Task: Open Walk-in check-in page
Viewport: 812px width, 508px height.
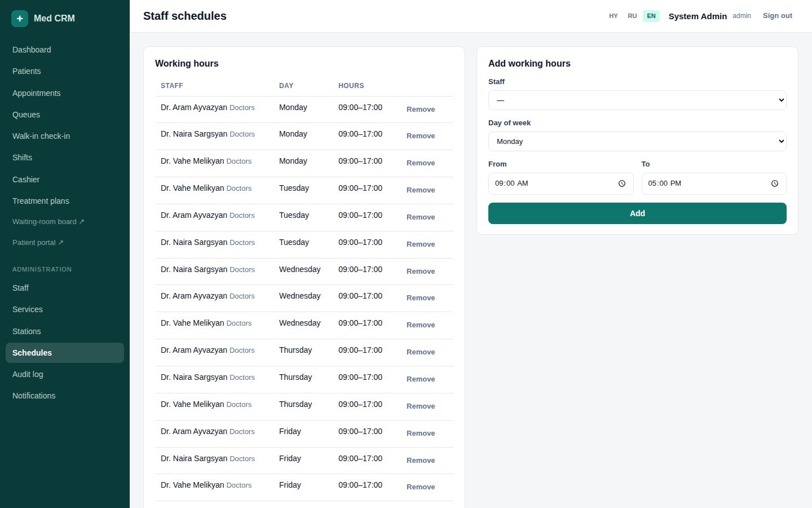Action: (x=65, y=136)
